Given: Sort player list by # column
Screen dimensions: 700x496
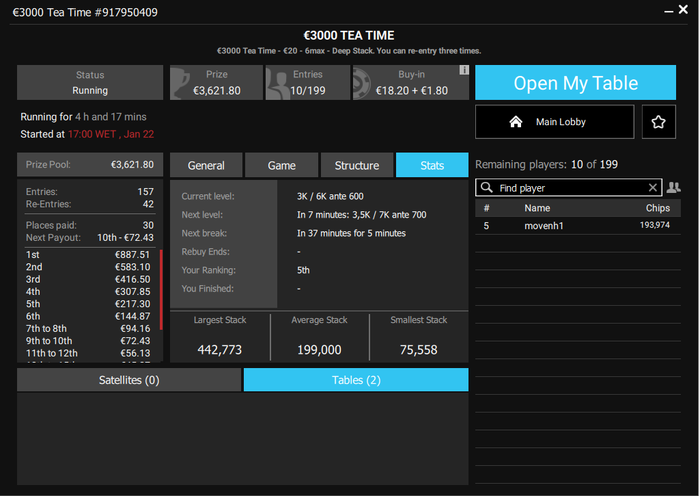Looking at the screenshot, I should point(487,208).
